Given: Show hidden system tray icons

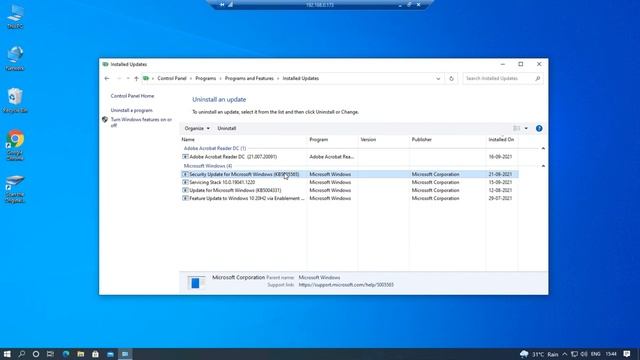Looking at the screenshot, I should coord(565,354).
